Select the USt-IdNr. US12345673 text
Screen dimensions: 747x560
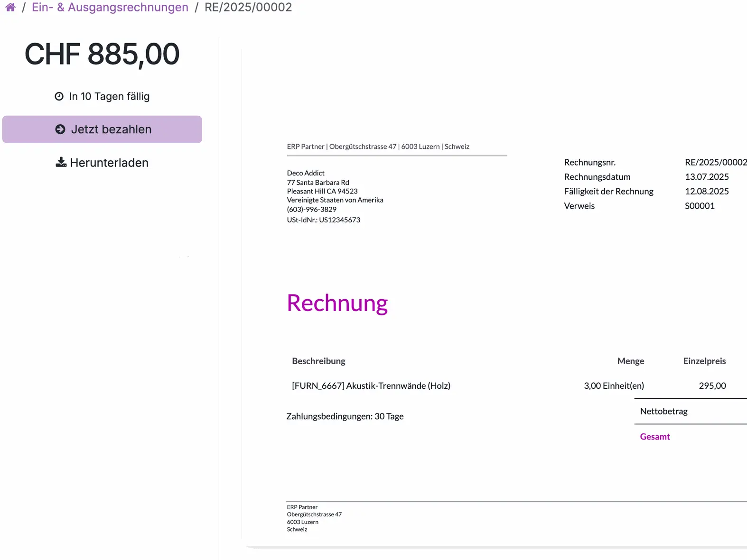coord(323,220)
